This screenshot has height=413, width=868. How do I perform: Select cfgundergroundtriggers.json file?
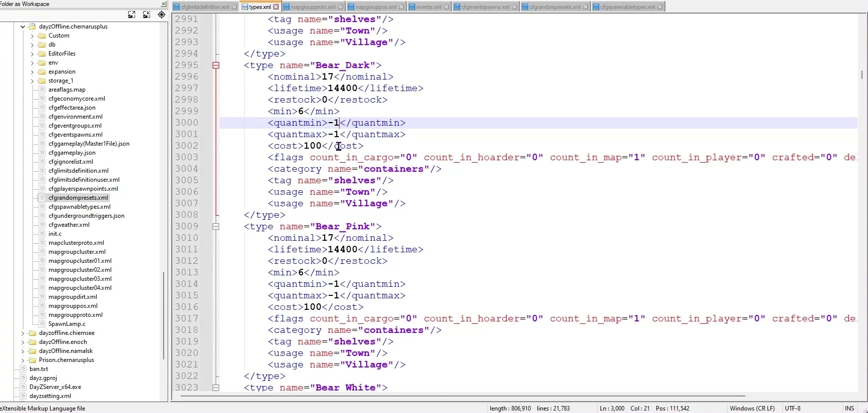pyautogui.click(x=87, y=216)
